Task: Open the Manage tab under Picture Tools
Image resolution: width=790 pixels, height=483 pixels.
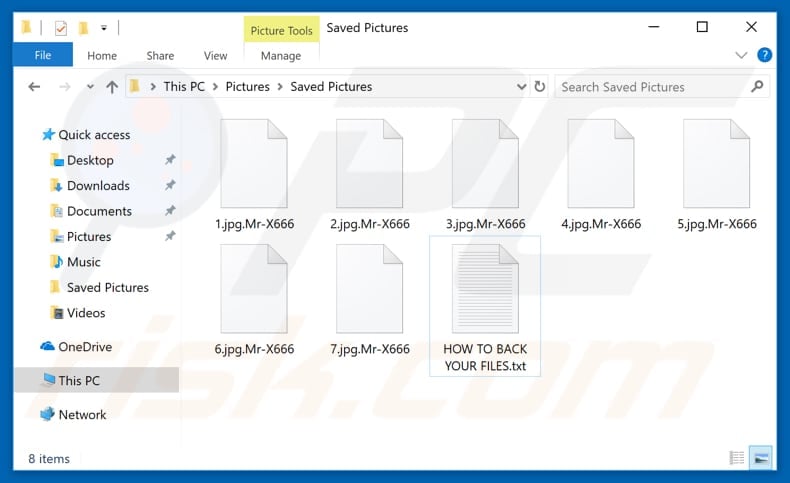Action: tap(281, 55)
